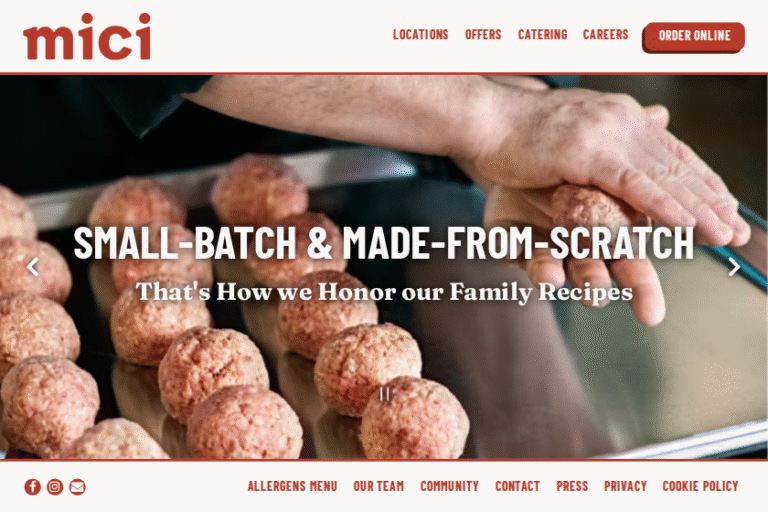This screenshot has height=512, width=768.
Task: Visit the Our Team page
Action: click(379, 486)
